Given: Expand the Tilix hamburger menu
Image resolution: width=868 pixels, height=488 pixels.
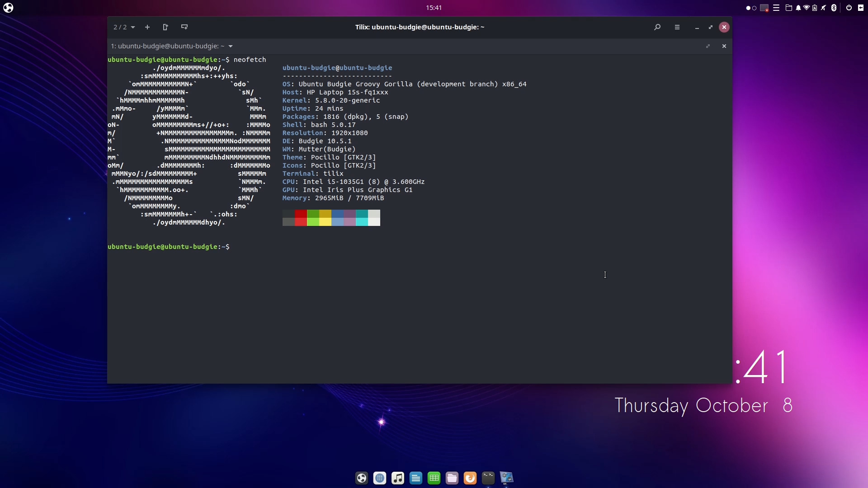Looking at the screenshot, I should coord(677,27).
